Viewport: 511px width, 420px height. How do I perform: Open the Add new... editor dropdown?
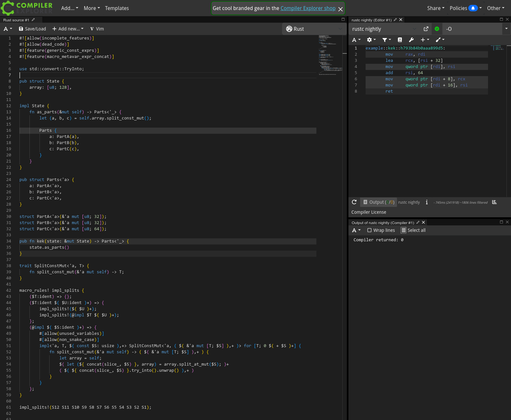pos(68,29)
